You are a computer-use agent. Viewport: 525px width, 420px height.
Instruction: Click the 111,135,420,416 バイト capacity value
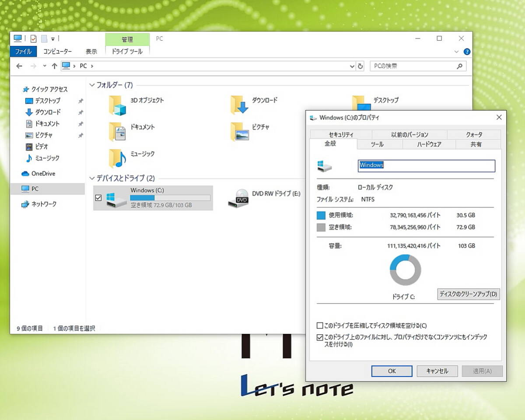pos(414,246)
